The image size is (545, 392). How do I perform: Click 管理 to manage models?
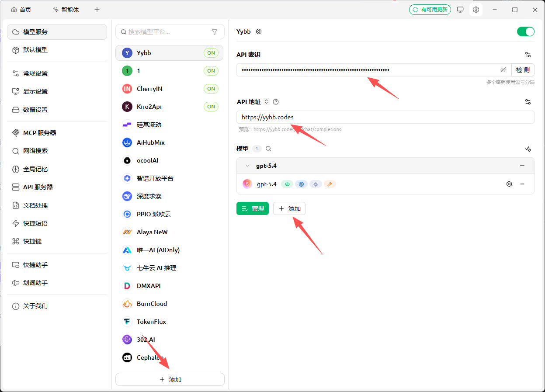pos(253,208)
